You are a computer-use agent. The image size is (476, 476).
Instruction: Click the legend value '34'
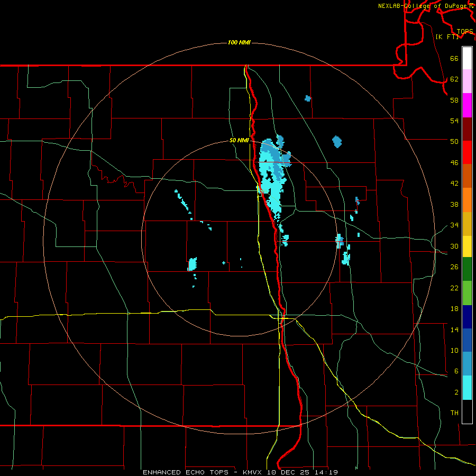tap(454, 225)
